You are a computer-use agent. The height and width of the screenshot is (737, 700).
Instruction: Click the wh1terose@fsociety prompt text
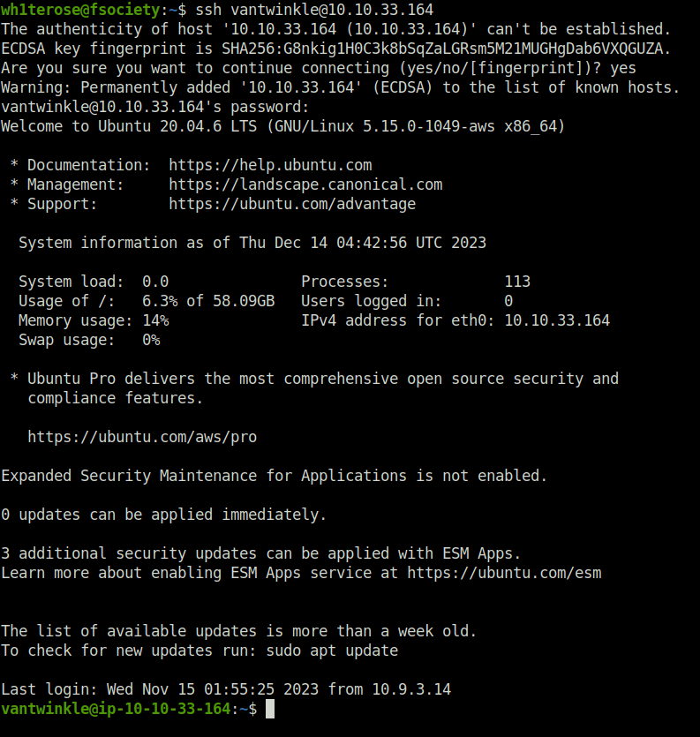click(80, 10)
